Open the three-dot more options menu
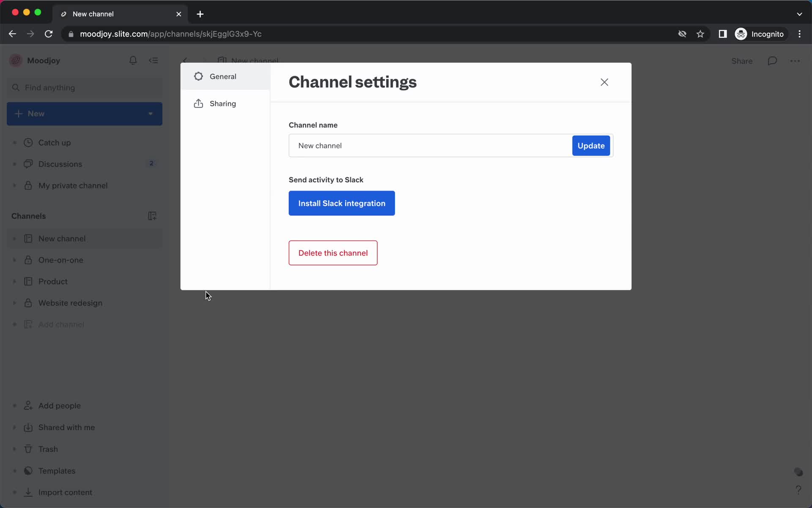The width and height of the screenshot is (812, 508). tap(795, 61)
